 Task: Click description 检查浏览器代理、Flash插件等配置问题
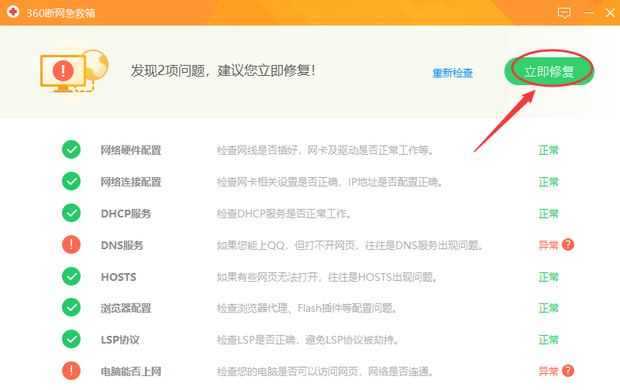tap(306, 308)
